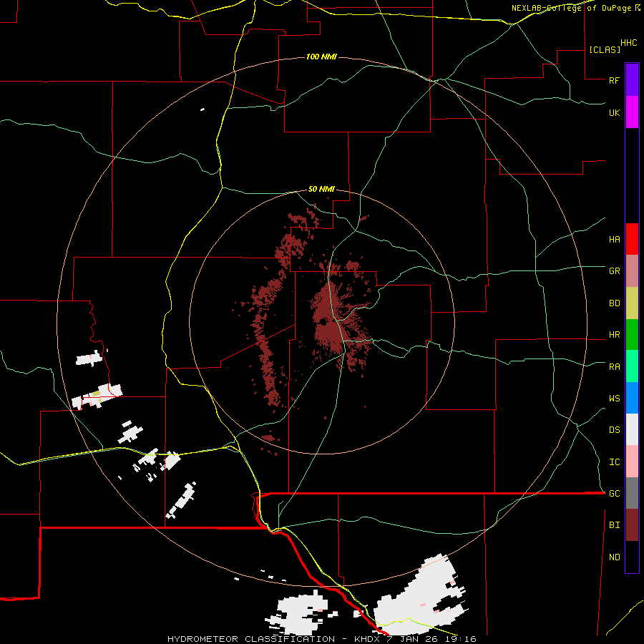
Task: Click the DS white legend swatch
Action: [x=632, y=429]
